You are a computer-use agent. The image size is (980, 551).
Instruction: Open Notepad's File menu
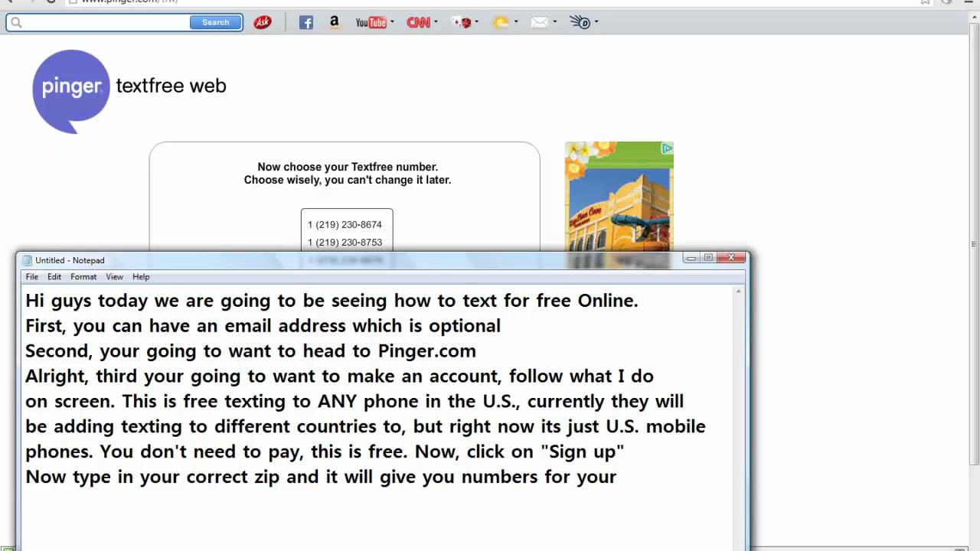32,277
